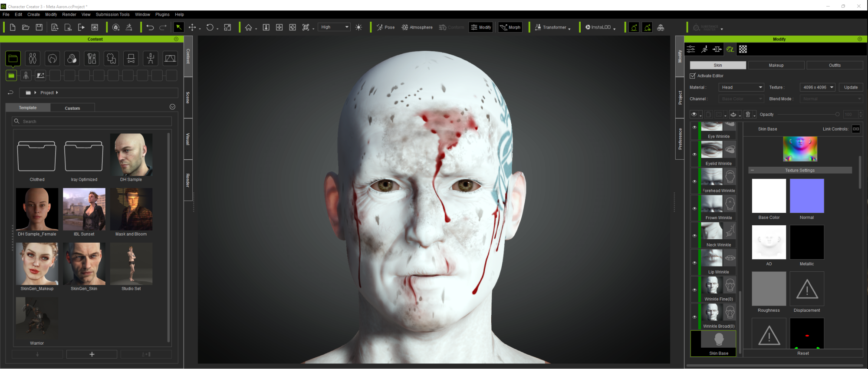Click the Modify toolbar button
868x369 pixels.
coord(481,27)
